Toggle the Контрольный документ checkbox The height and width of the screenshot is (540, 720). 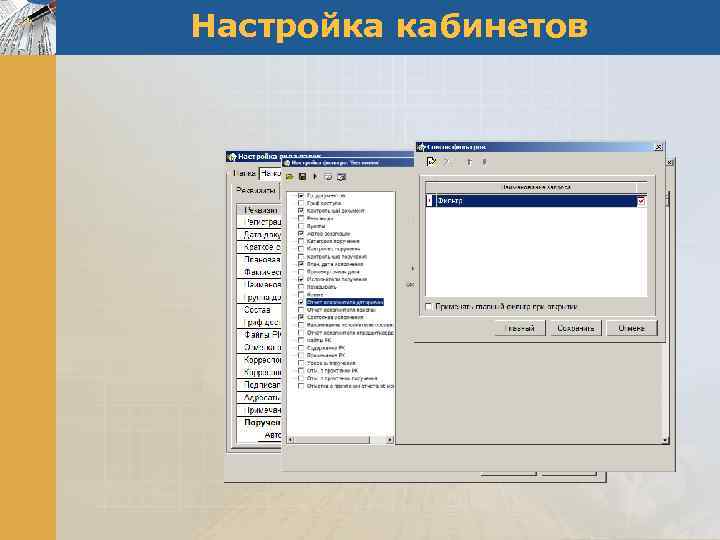301,211
